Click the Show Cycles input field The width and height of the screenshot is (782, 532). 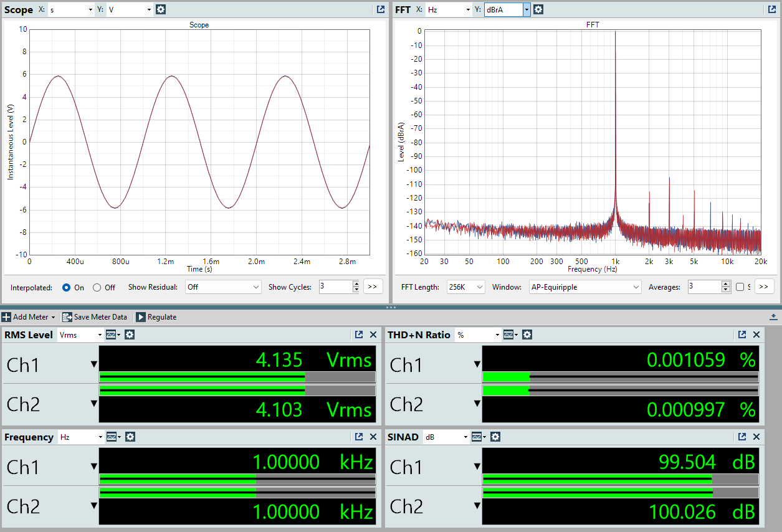pos(335,287)
